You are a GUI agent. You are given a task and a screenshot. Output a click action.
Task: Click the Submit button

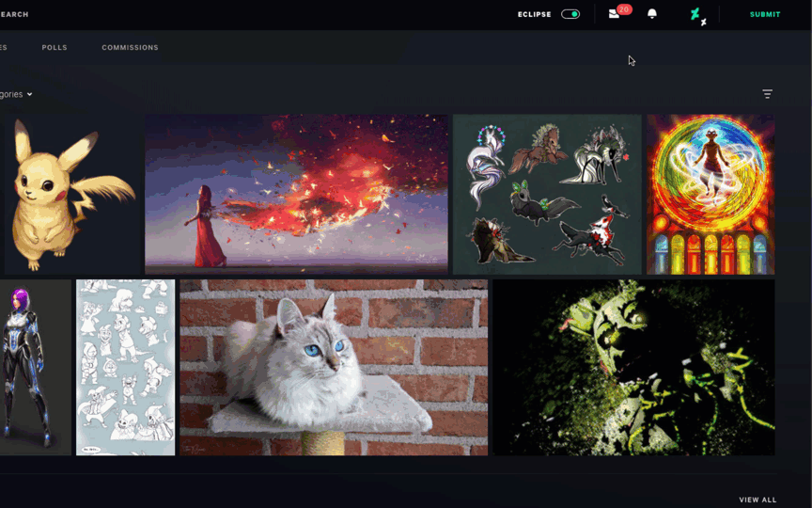coord(765,14)
